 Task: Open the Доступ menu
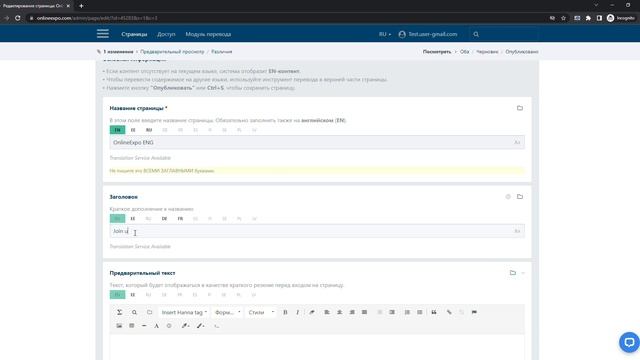point(166,34)
